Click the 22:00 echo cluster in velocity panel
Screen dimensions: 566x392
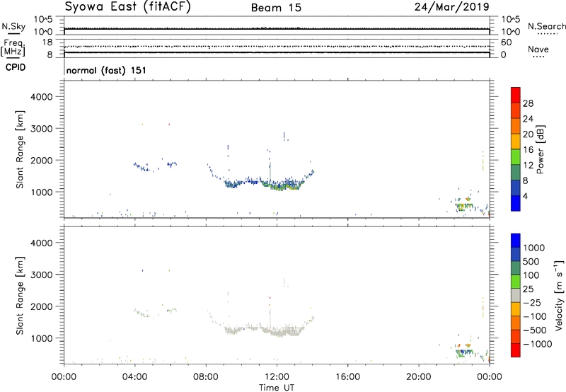[x=463, y=352]
